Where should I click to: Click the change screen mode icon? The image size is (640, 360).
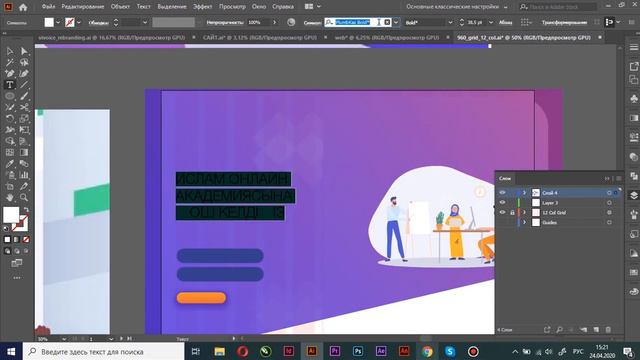click(x=17, y=263)
